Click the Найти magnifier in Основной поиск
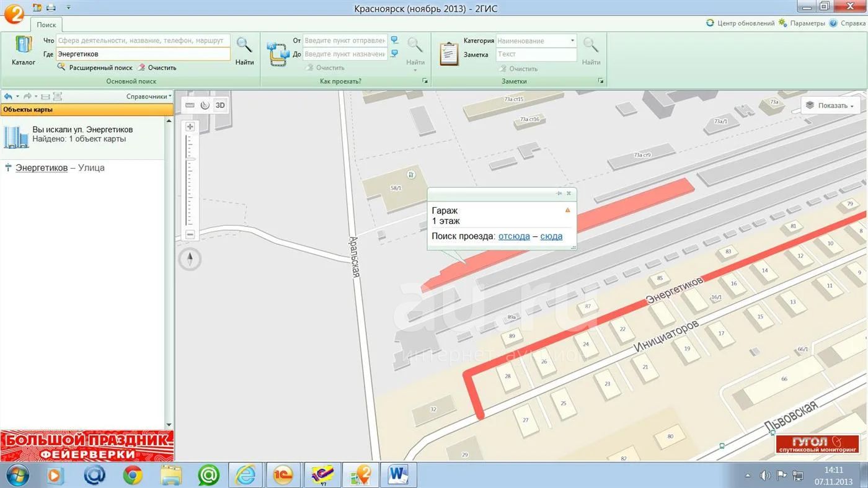 coord(244,51)
